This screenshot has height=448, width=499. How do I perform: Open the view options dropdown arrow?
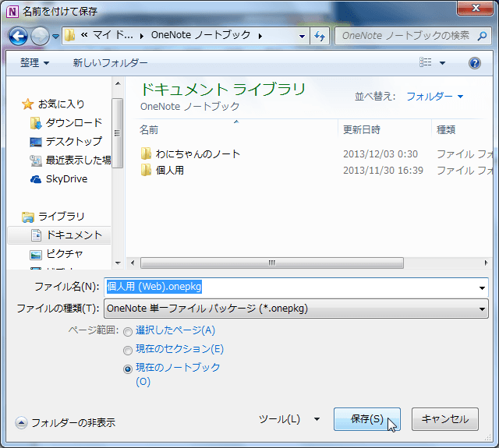pyautogui.click(x=442, y=63)
